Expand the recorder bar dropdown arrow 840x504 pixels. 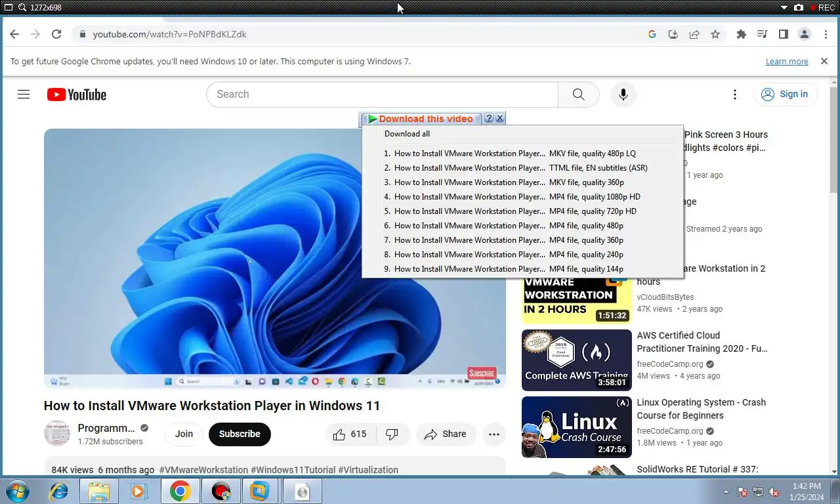point(784,7)
